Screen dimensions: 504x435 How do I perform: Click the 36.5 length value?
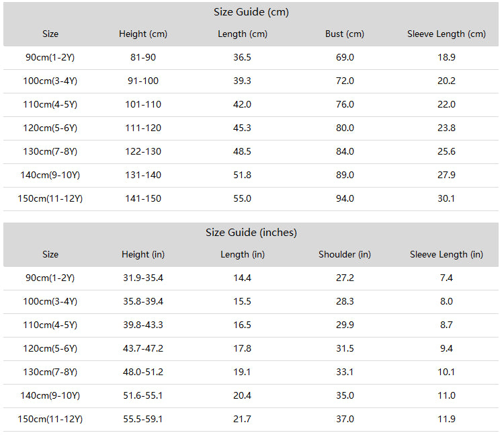point(242,57)
